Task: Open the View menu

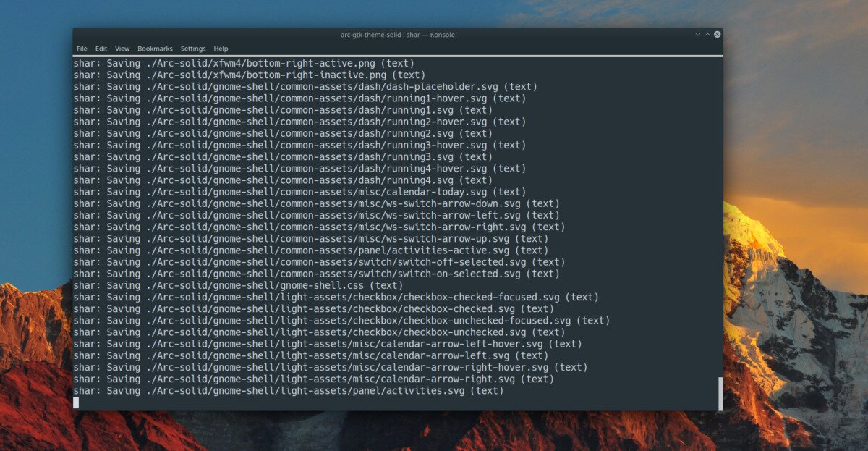Action: tap(122, 49)
